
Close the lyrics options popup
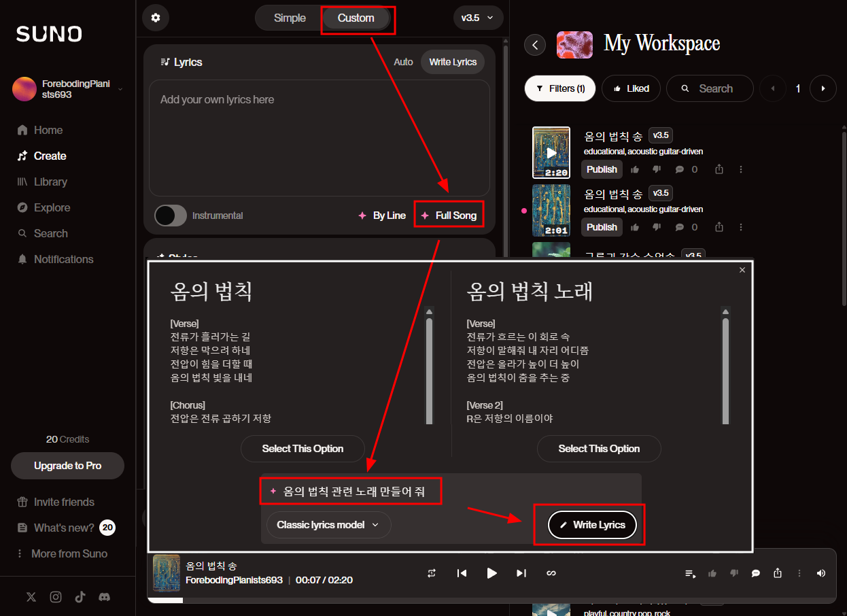coord(742,270)
